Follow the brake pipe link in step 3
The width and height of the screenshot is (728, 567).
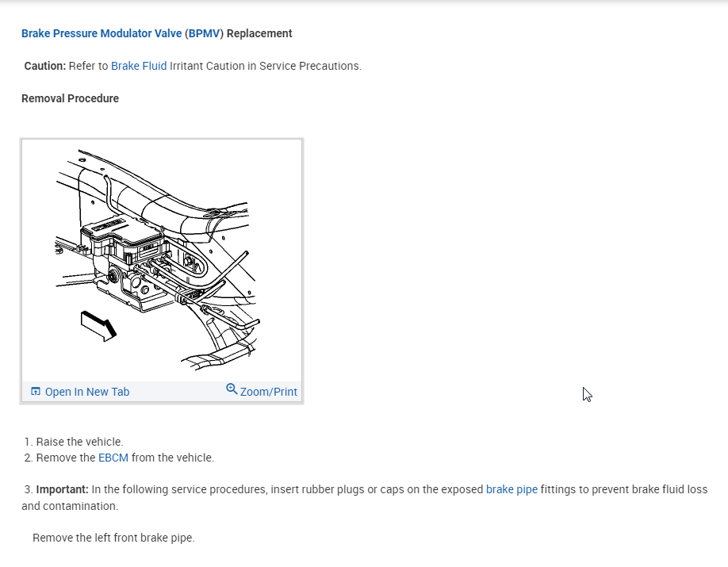(512, 489)
